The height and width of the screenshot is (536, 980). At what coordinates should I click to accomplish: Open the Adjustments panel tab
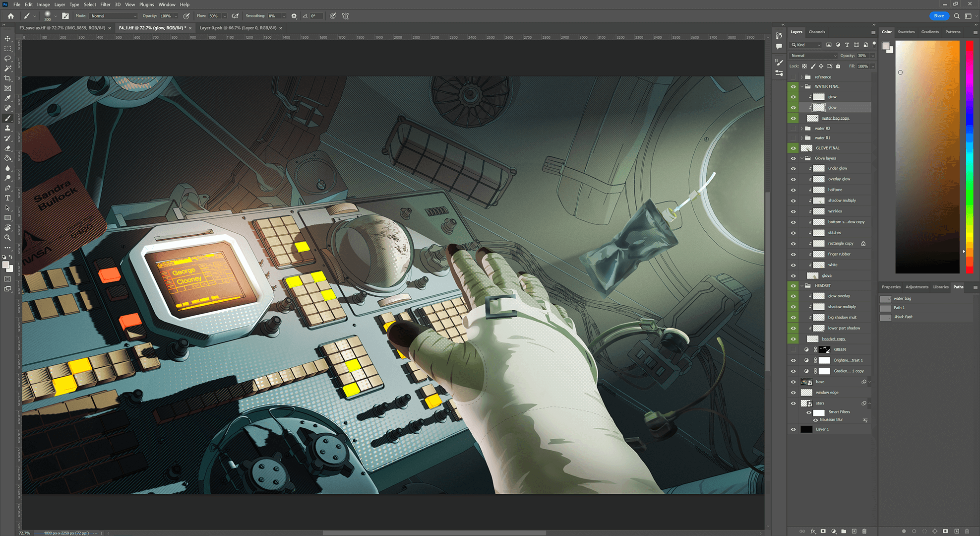point(917,287)
